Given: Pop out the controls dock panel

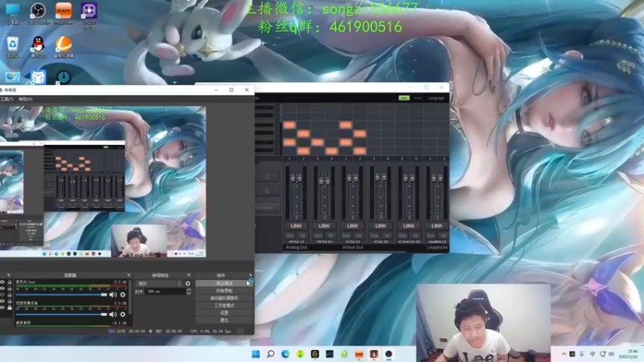Looking at the screenshot, I should (250, 275).
